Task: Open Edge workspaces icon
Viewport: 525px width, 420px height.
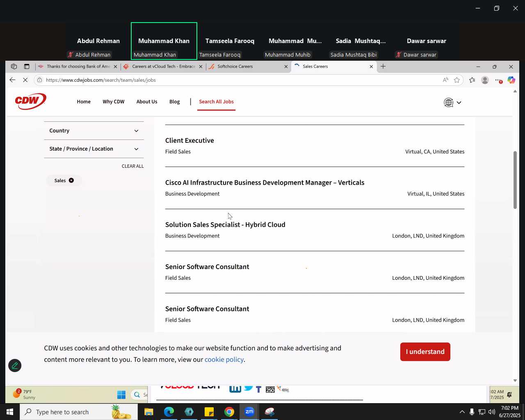Action: click(x=14, y=66)
